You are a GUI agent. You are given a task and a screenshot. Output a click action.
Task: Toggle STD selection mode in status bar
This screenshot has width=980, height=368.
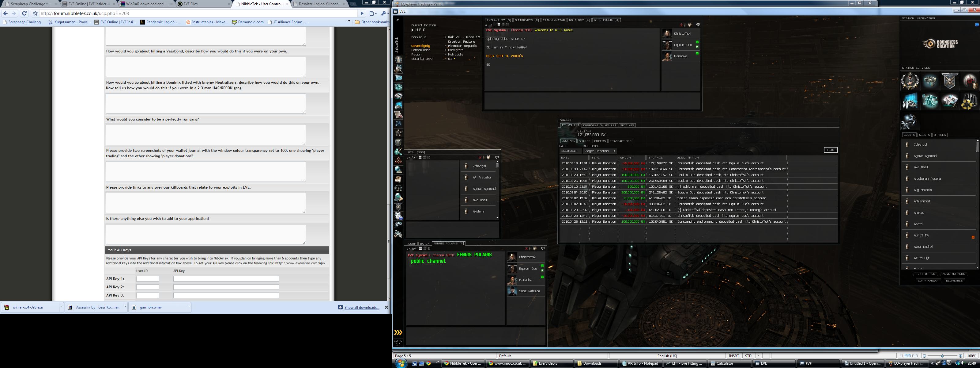[748, 356]
